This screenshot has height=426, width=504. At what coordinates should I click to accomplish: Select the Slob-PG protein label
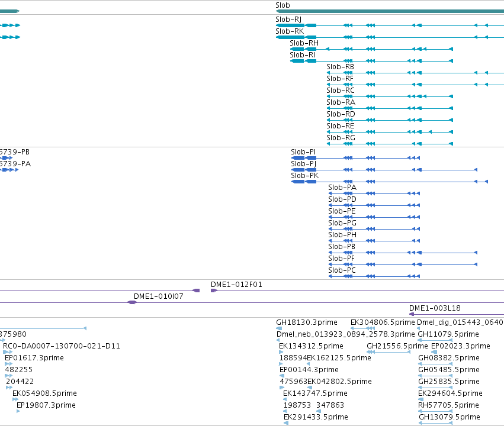(x=342, y=223)
